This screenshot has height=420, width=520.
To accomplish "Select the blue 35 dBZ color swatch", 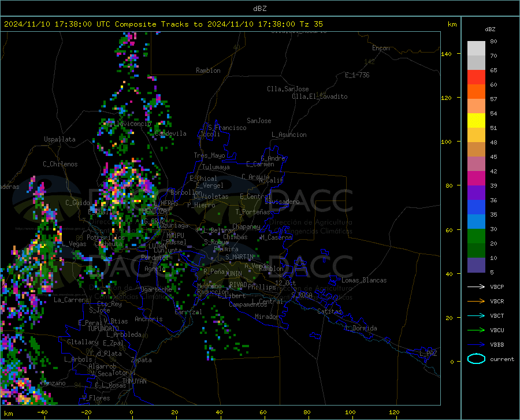I will tap(476, 207).
